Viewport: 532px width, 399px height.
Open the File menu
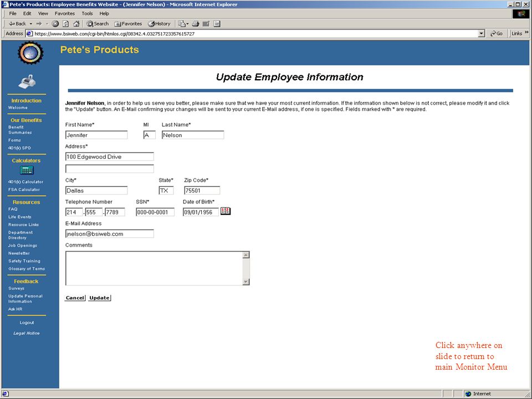tap(13, 13)
